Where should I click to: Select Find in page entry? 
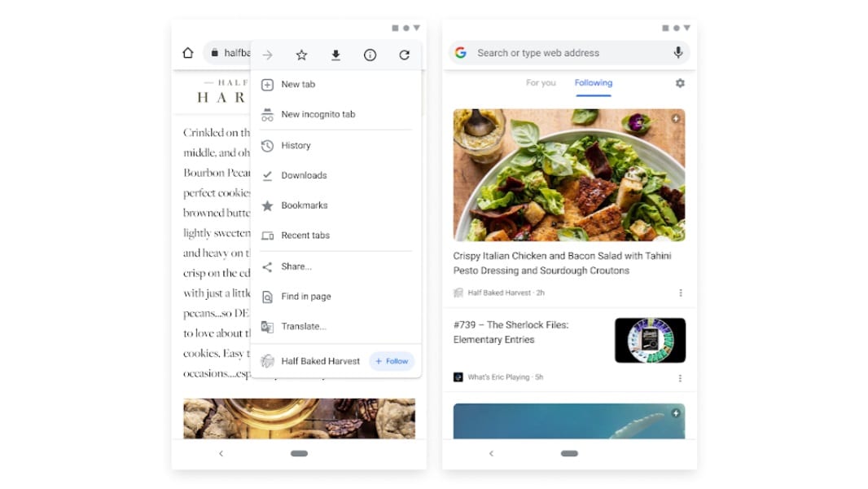point(336,297)
